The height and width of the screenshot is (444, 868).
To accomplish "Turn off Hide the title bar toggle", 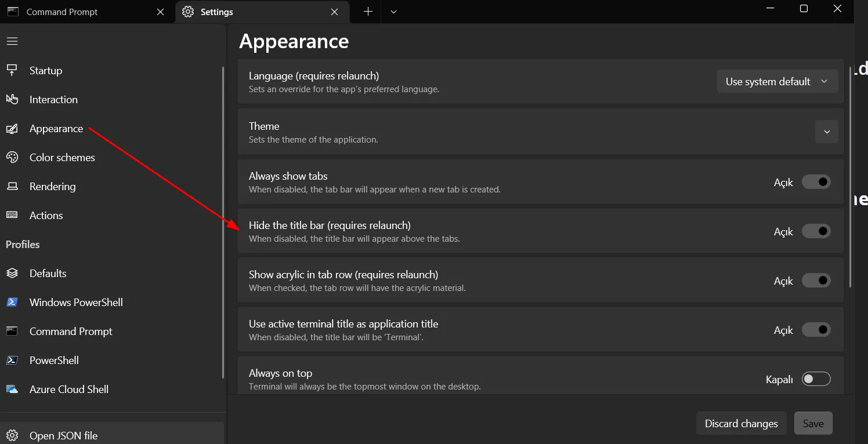I will point(816,231).
